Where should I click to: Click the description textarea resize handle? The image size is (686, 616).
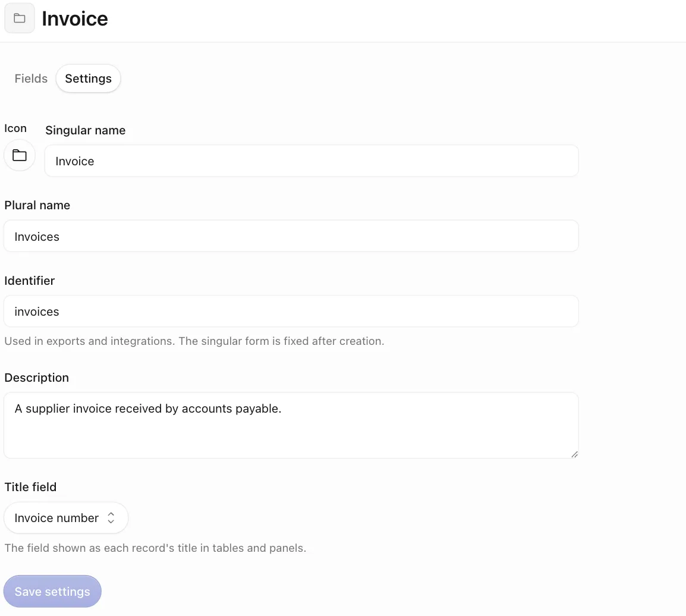[574, 454]
